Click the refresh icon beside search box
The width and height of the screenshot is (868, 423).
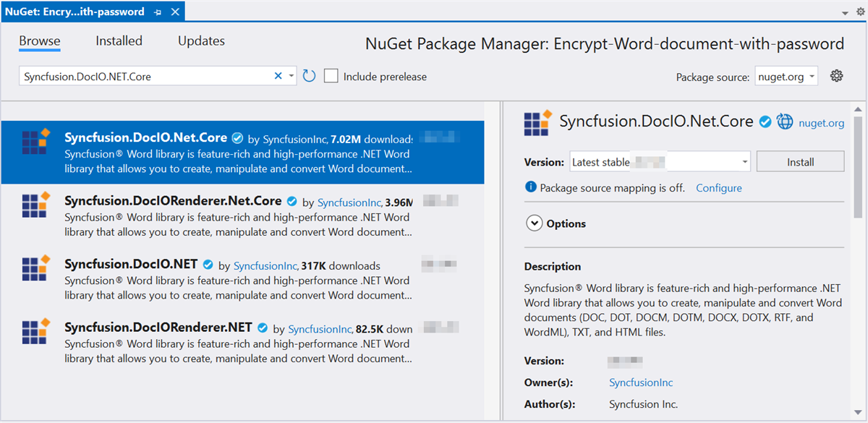(x=309, y=76)
